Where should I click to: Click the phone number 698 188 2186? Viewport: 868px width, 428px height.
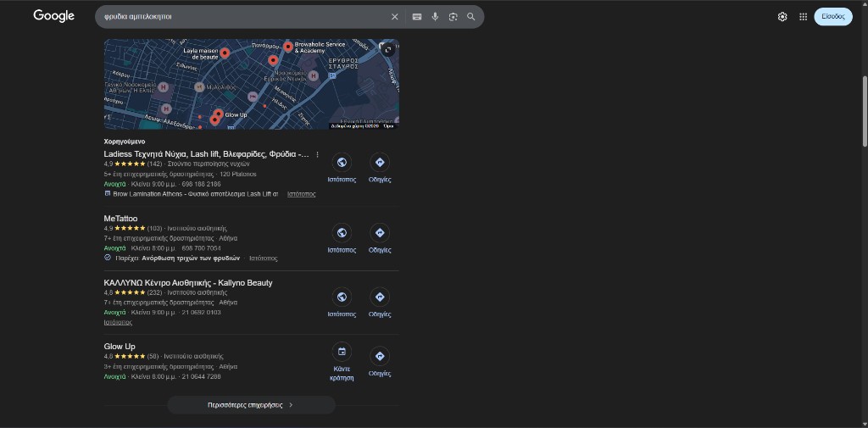201,184
